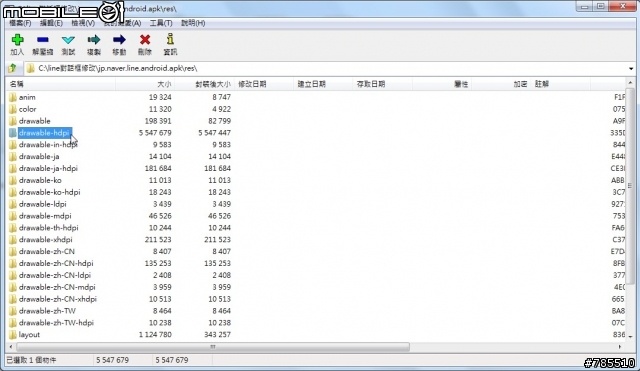Click the folder icon of the anim row
This screenshot has width=640, height=371.
[x=13, y=97]
